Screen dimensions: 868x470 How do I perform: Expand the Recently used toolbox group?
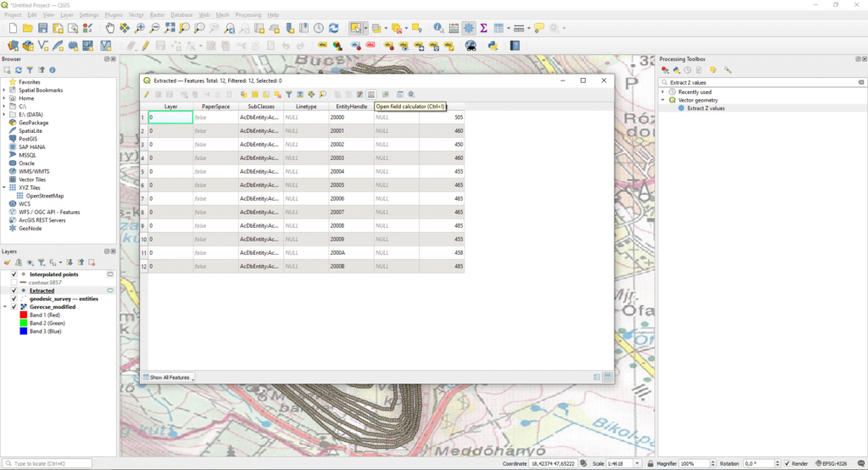coord(663,92)
